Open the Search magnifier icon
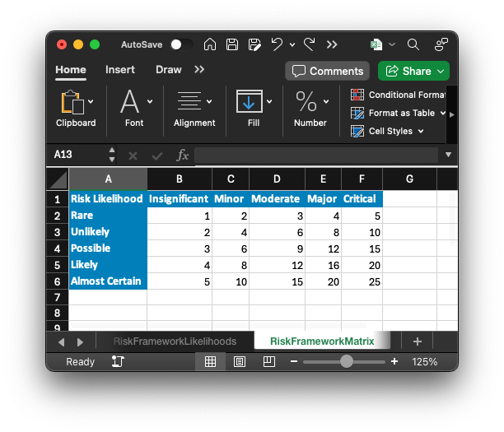This screenshot has height=432, width=504. 413,44
